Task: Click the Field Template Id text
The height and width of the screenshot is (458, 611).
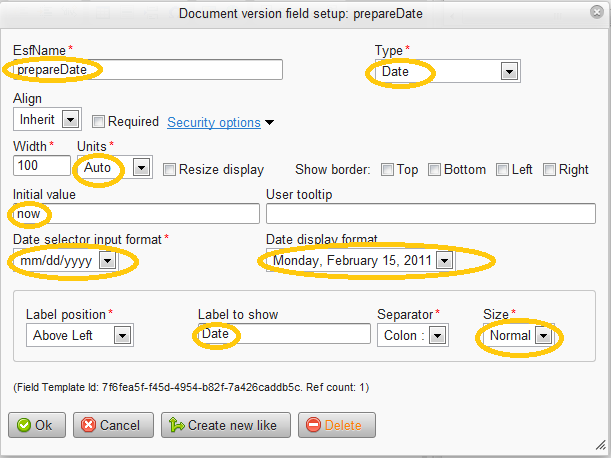Action: tap(191, 387)
